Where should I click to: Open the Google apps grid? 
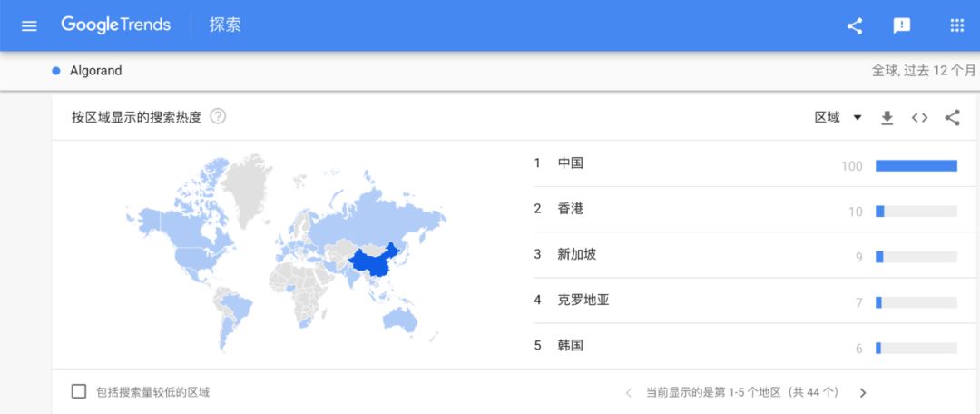957,25
